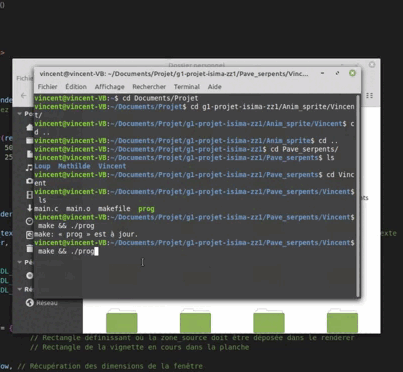
Task: Open the terminal Affichage menu
Action: (x=109, y=87)
